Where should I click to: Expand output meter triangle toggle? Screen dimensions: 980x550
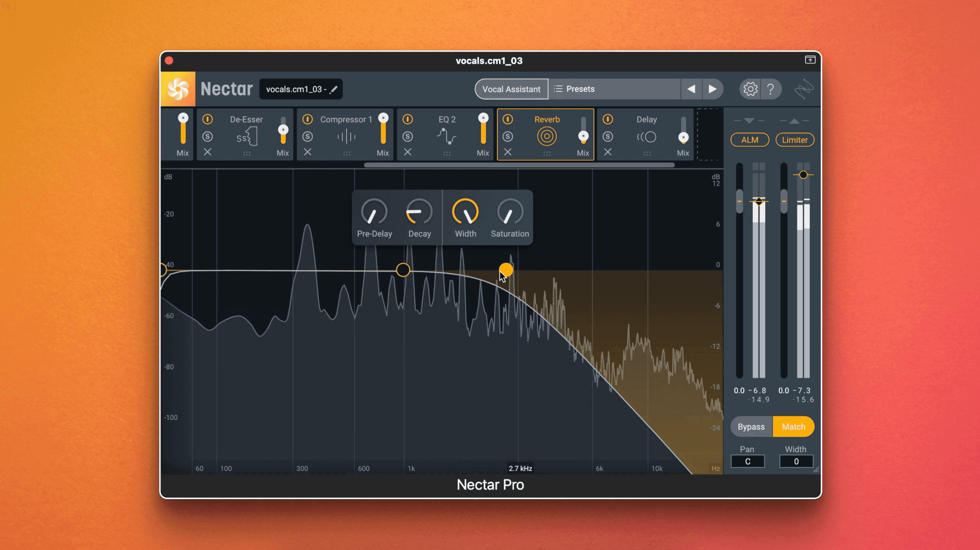[794, 121]
